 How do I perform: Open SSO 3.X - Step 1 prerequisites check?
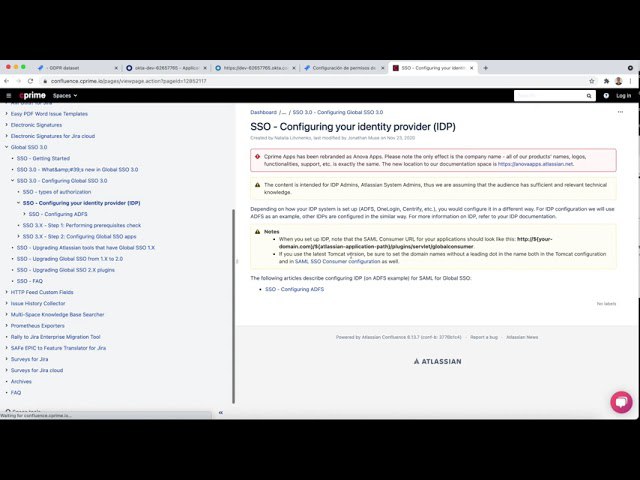coord(82,225)
